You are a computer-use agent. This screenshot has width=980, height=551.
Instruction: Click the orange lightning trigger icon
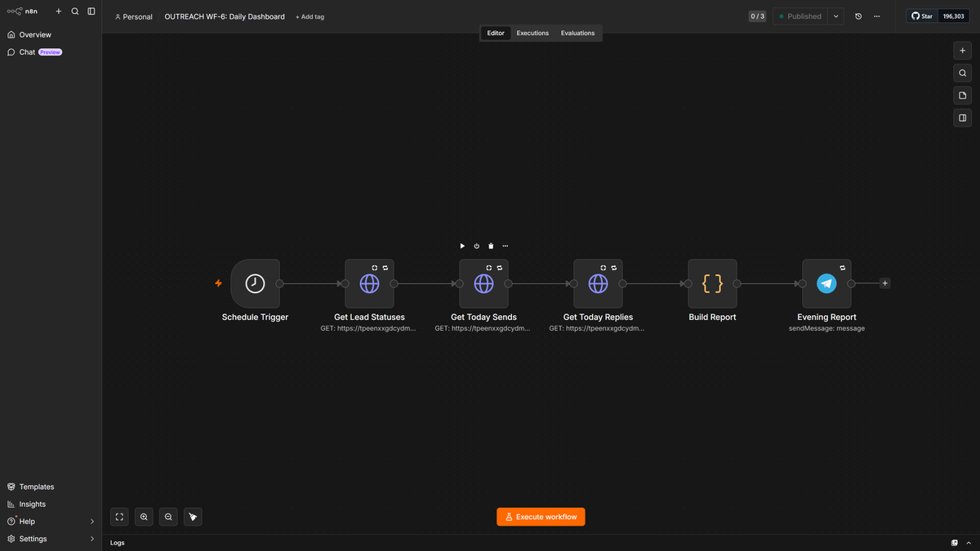coord(218,283)
